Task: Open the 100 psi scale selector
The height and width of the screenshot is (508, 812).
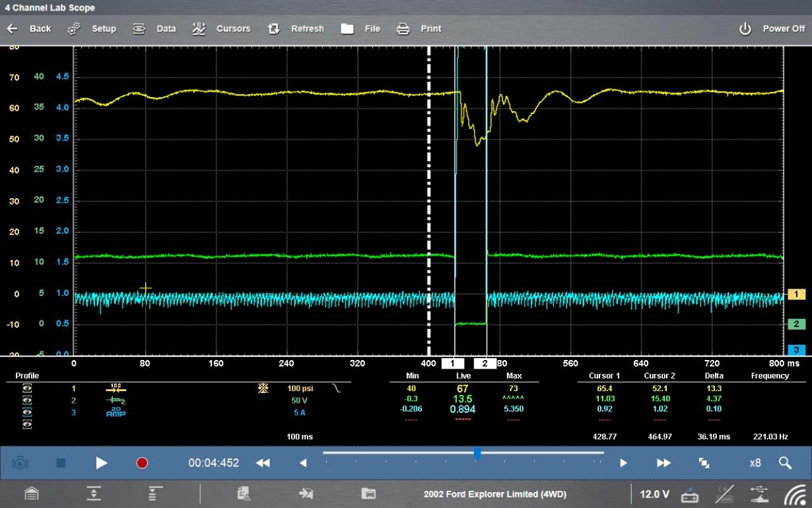Action: coord(299,388)
